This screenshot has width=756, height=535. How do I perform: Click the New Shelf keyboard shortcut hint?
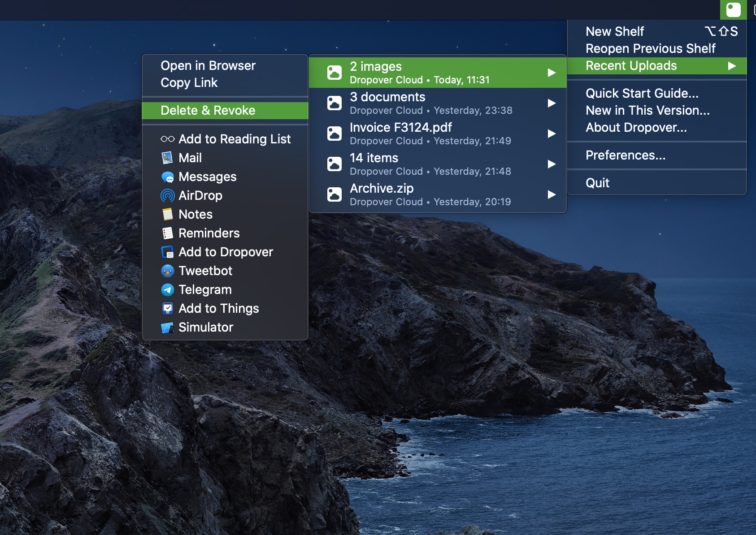[x=721, y=31]
